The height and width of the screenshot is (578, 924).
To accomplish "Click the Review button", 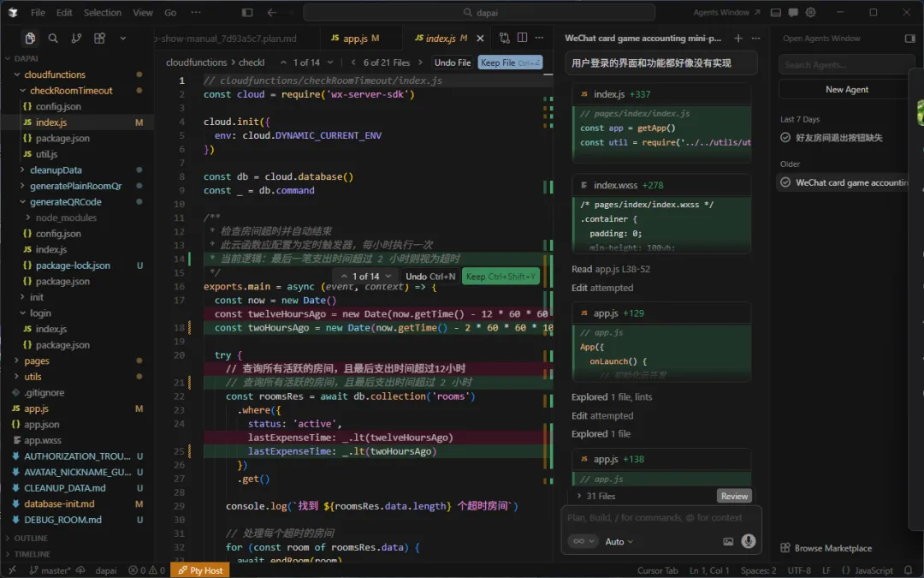I will [734, 496].
